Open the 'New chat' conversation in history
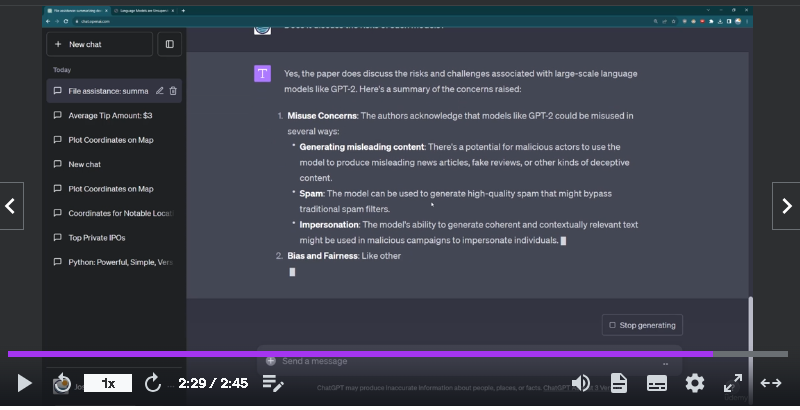 [85, 164]
